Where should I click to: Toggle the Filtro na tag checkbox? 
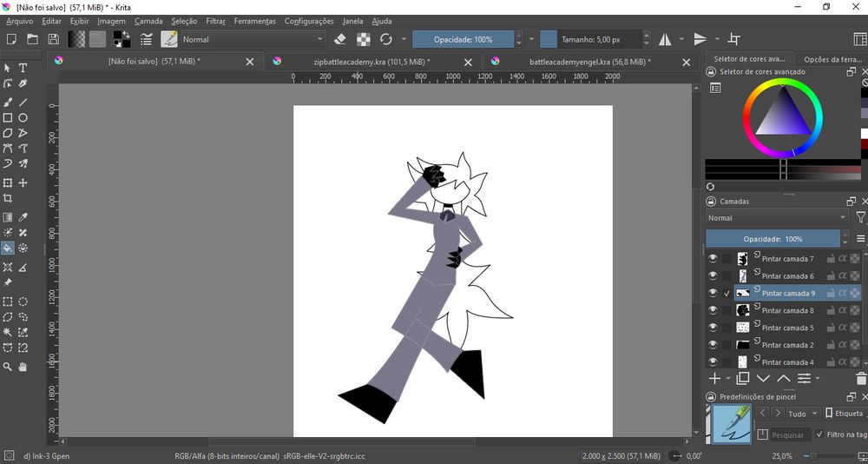[x=819, y=434]
